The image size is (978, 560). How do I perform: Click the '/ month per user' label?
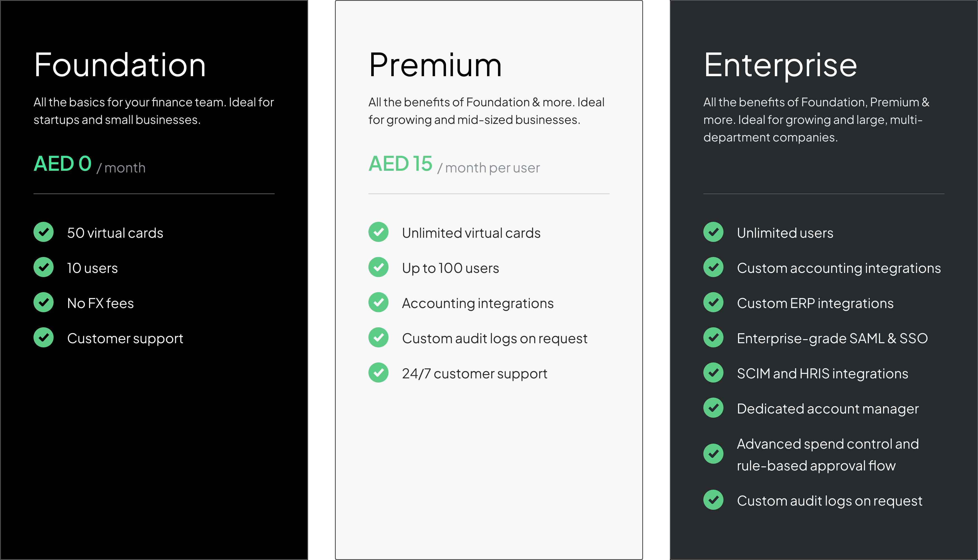coord(489,168)
